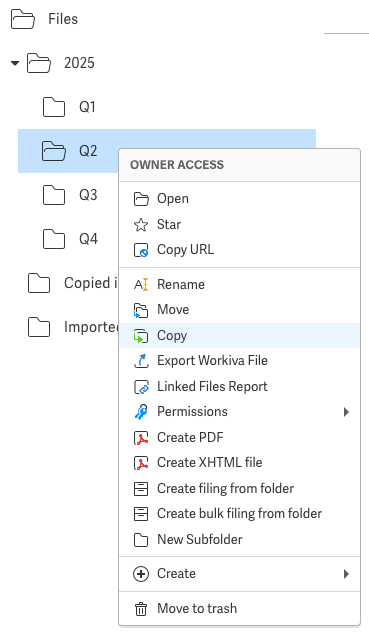Click the Move folder icon

pyautogui.click(x=141, y=310)
